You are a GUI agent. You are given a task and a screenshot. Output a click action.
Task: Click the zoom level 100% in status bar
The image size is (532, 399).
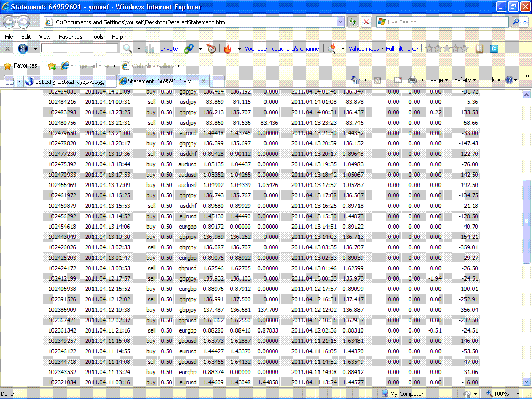502,394
